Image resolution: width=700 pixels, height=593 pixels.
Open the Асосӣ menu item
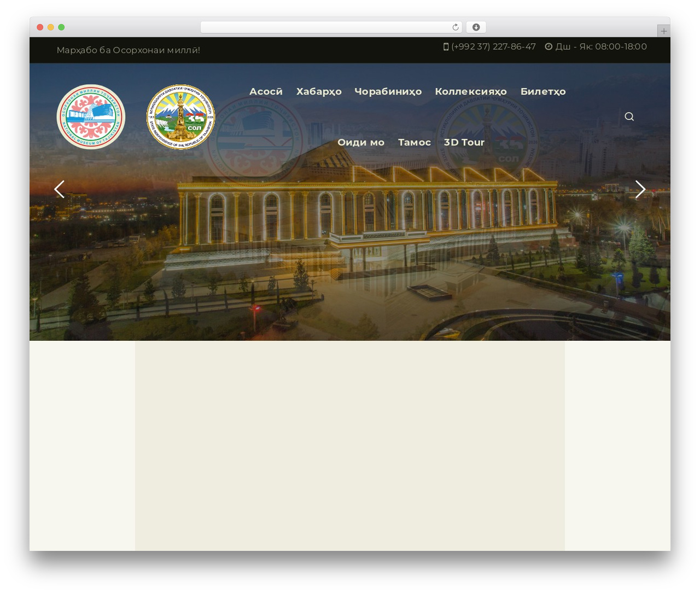(x=266, y=91)
